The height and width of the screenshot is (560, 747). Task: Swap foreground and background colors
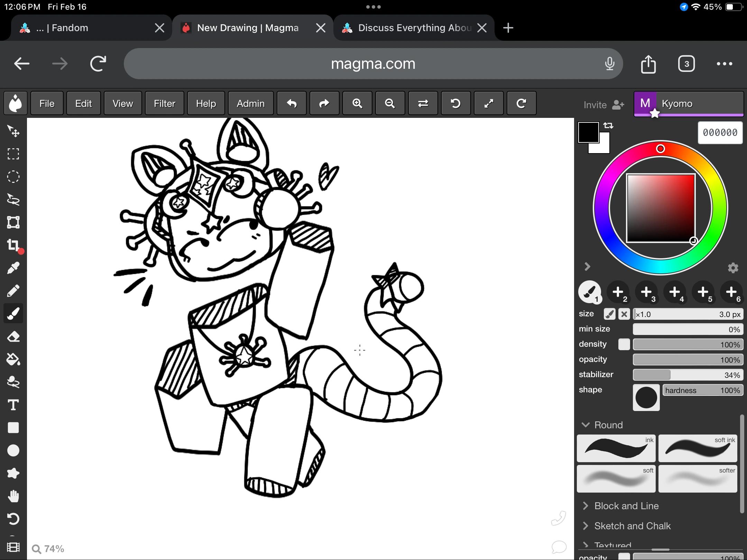coord(608,125)
